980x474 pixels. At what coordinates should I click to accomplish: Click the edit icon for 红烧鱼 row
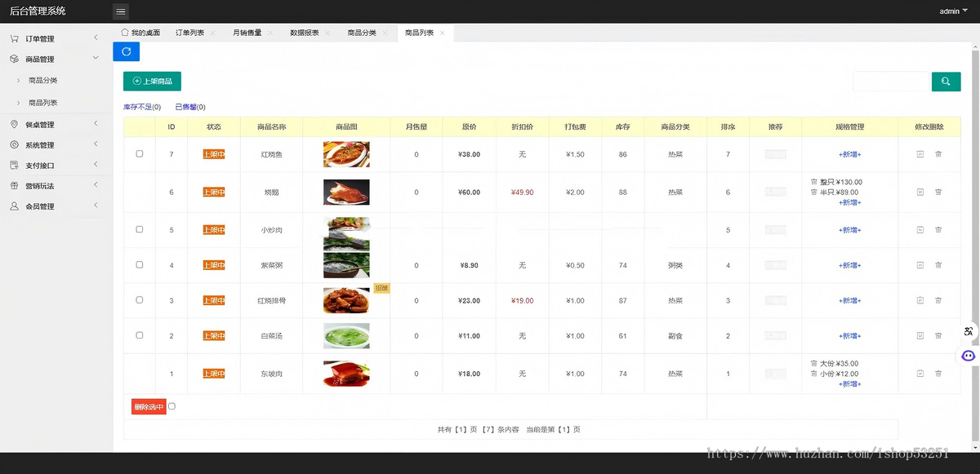[920, 154]
